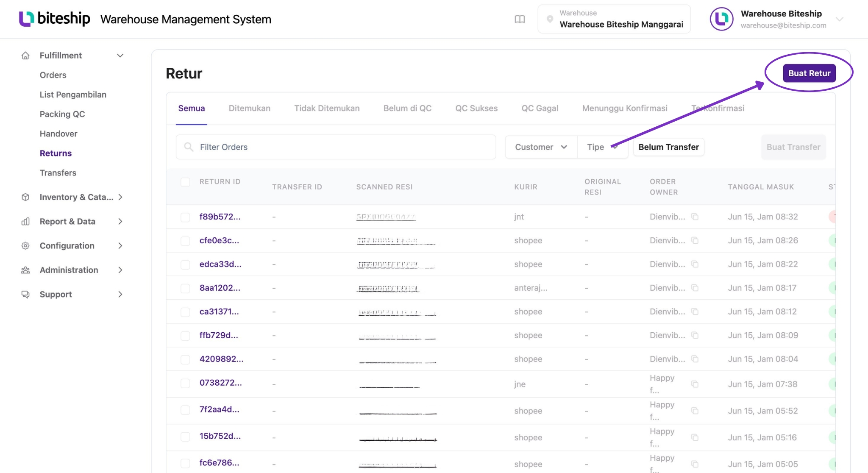This screenshot has width=868, height=473.
Task: Click the search magnifier icon in Filter Orders
Action: [x=189, y=147]
